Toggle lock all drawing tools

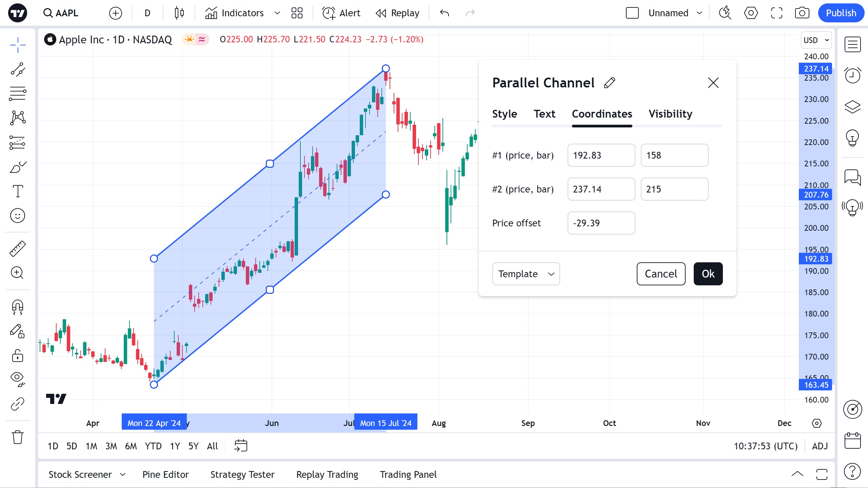click(x=18, y=356)
